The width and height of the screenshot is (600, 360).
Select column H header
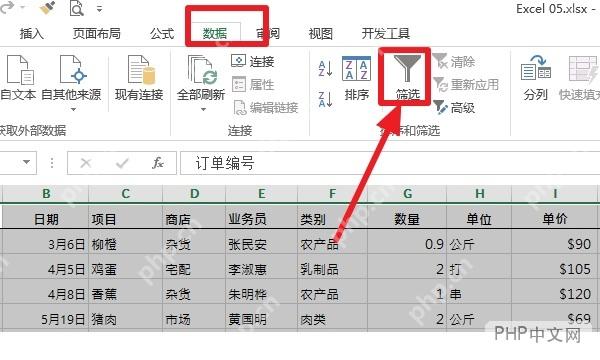click(479, 194)
